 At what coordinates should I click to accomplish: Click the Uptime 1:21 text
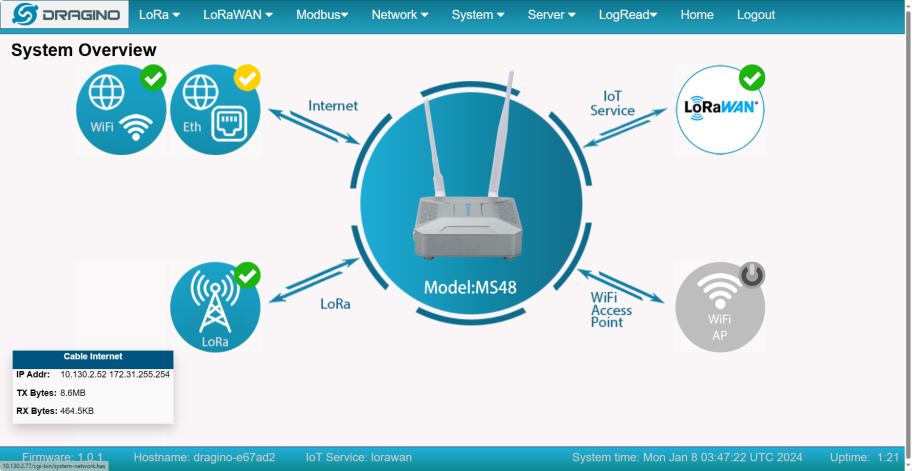coord(865,457)
